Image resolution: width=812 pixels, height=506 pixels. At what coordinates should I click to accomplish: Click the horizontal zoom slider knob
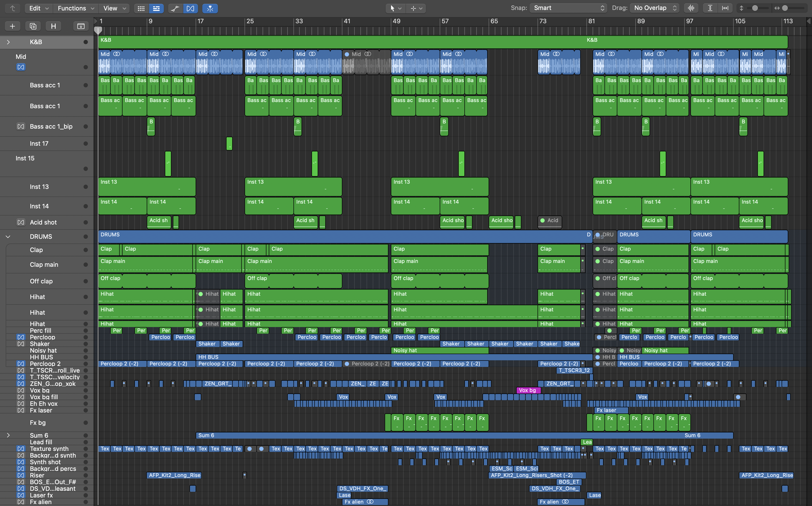pyautogui.click(x=785, y=8)
